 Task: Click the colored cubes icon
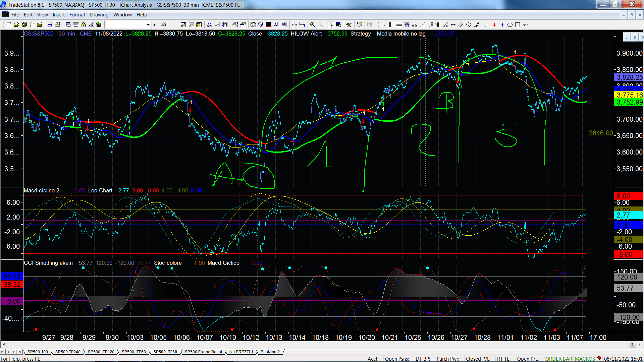(x=99, y=25)
